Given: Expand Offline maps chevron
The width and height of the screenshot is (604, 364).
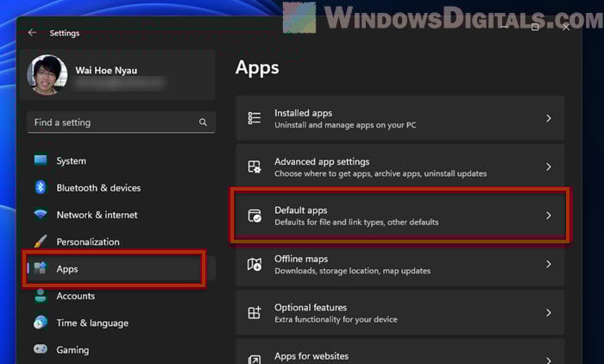Looking at the screenshot, I should point(549,264).
